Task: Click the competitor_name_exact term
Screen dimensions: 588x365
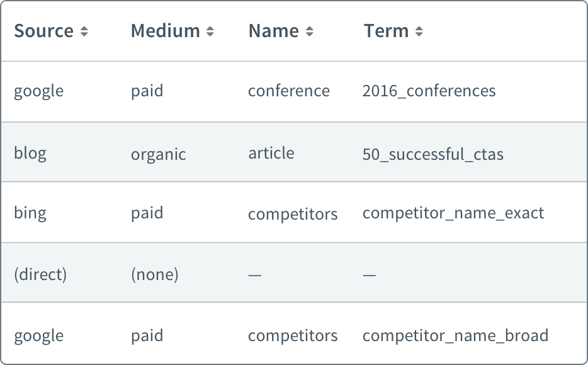Action: click(x=453, y=213)
